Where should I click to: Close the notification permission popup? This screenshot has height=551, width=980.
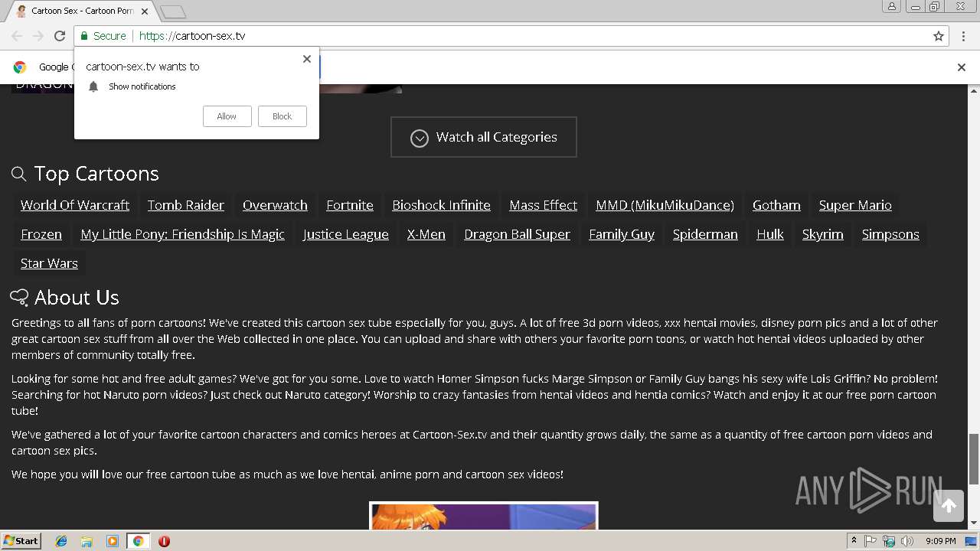click(307, 59)
